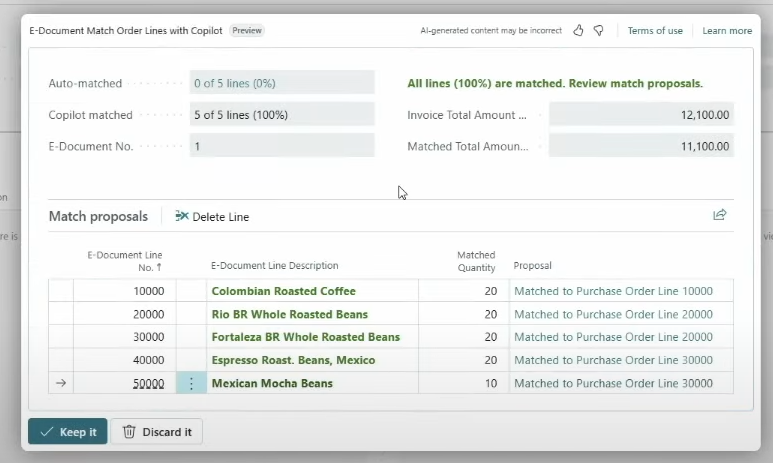Click line number 40000 cell

point(125,360)
